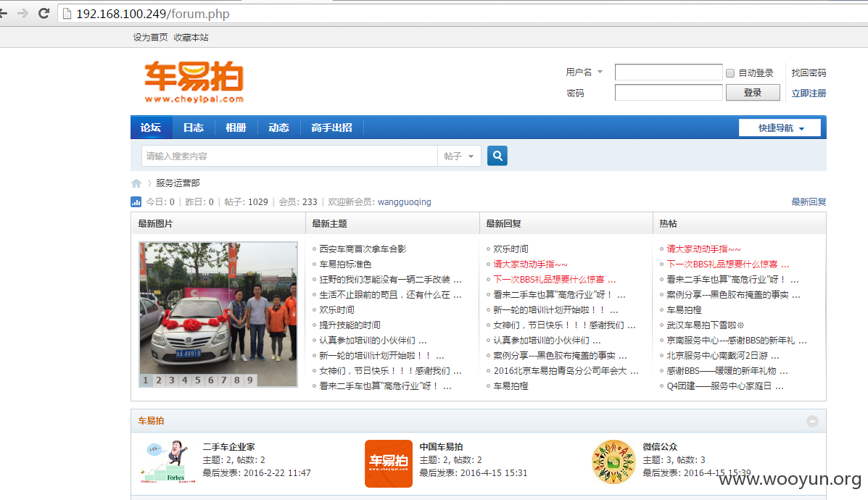Open reply 2016北京车易拍青岛分公司年会大
Viewport: 868px width, 500px height.
tap(566, 370)
